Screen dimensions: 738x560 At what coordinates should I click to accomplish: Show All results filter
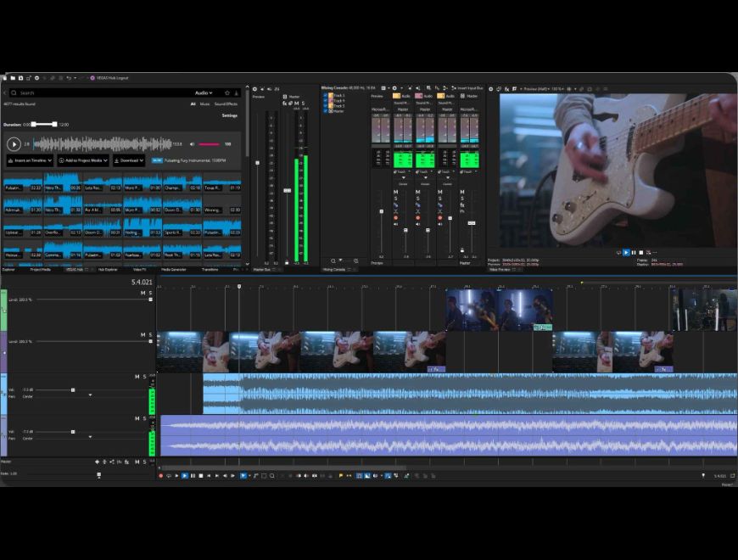click(193, 104)
